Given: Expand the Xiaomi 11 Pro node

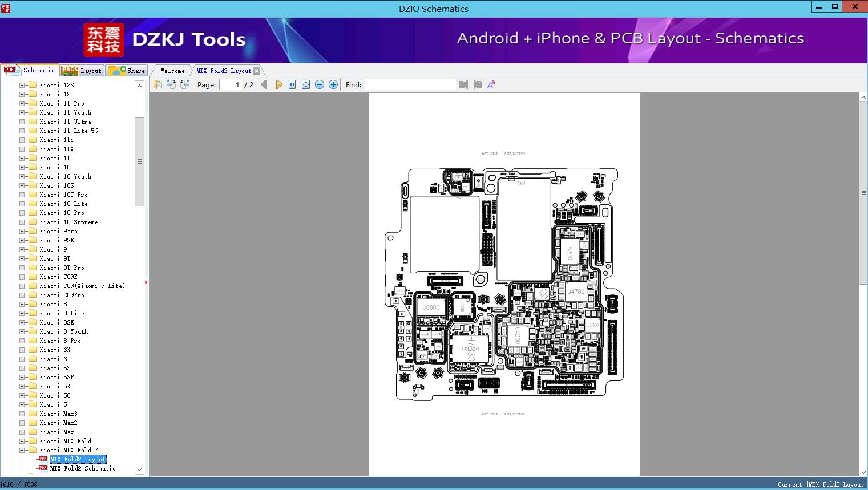Looking at the screenshot, I should pyautogui.click(x=22, y=103).
